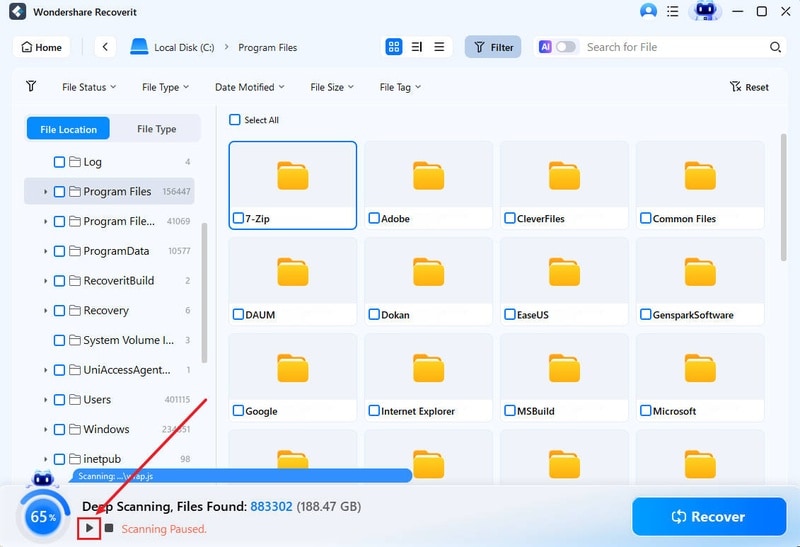Open the File Tag dropdown
This screenshot has width=800, height=547.
[400, 87]
